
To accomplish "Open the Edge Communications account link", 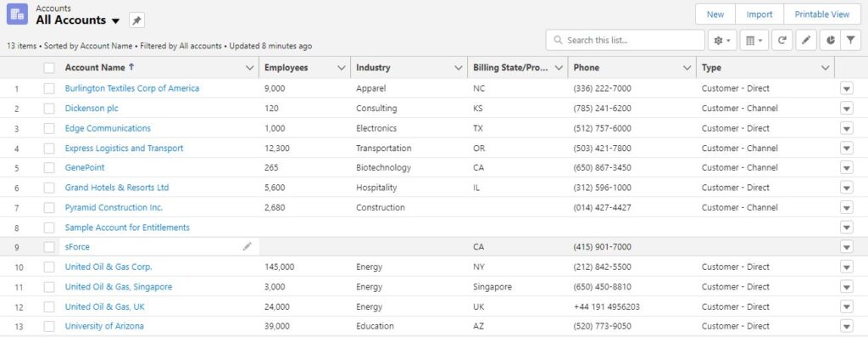I will click(x=108, y=128).
